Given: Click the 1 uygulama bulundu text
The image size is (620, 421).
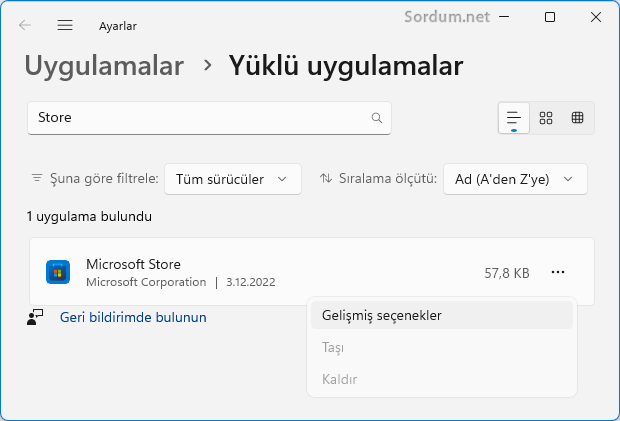Looking at the screenshot, I should point(89,217).
